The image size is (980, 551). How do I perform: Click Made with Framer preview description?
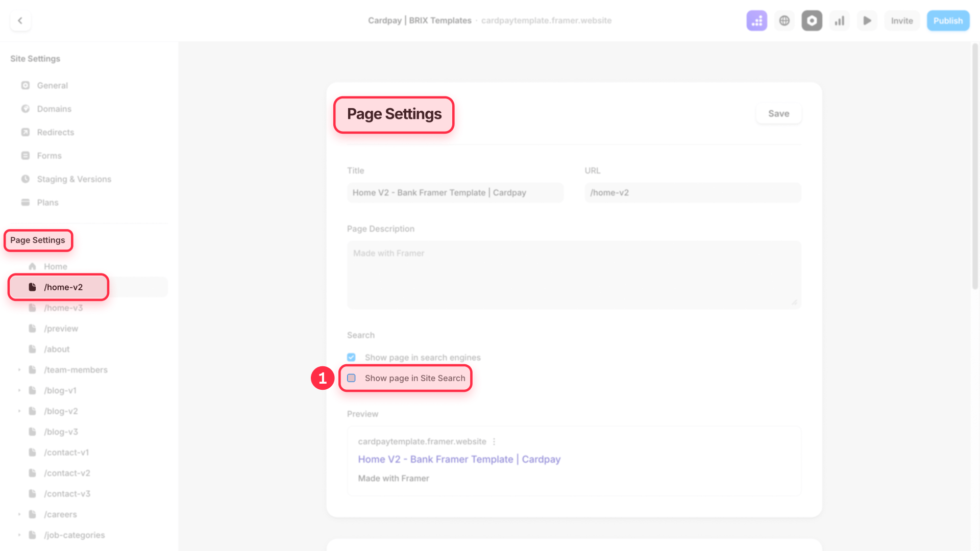point(394,478)
